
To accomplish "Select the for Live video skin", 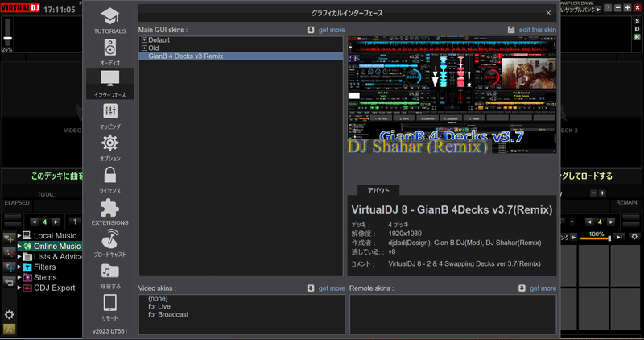I will [159, 306].
